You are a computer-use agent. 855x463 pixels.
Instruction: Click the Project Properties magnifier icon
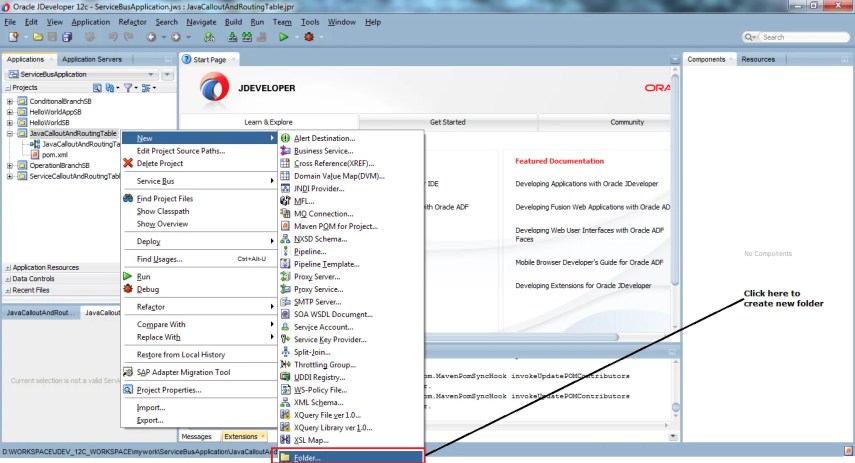[x=128, y=389]
